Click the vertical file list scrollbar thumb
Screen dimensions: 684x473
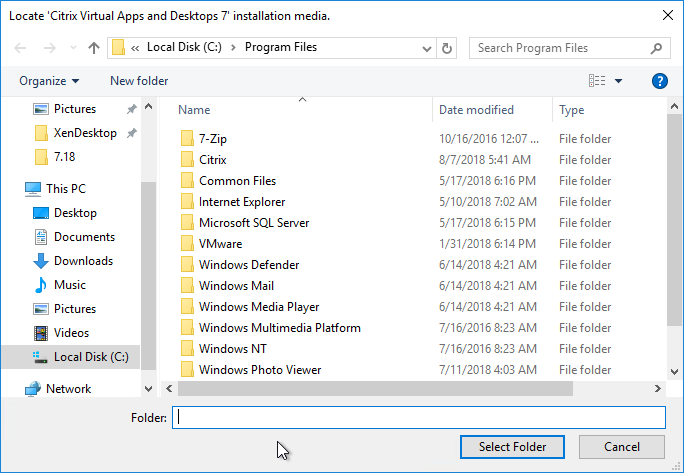click(x=674, y=219)
